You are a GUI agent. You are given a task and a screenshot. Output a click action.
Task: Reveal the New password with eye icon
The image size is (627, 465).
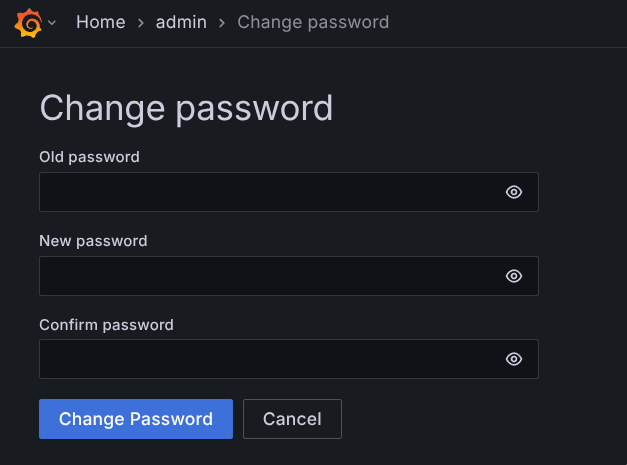click(514, 276)
